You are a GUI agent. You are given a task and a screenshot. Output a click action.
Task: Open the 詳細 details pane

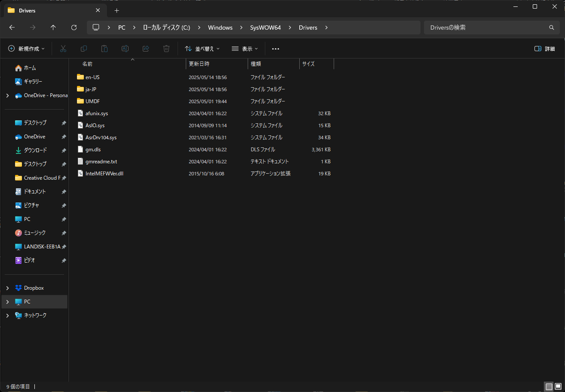pos(544,49)
